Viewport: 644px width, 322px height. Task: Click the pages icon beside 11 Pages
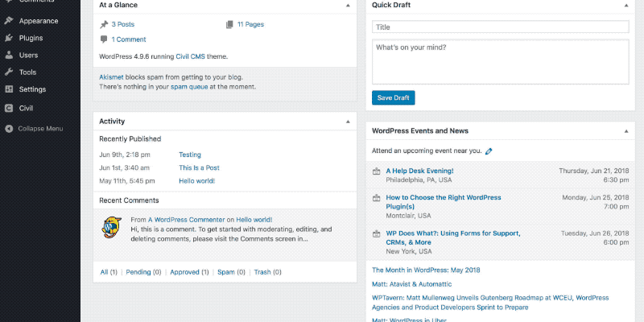pyautogui.click(x=229, y=25)
